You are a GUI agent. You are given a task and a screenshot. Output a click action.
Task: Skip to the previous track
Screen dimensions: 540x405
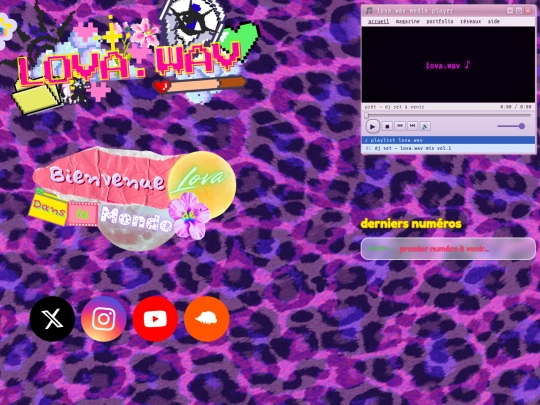pos(400,126)
